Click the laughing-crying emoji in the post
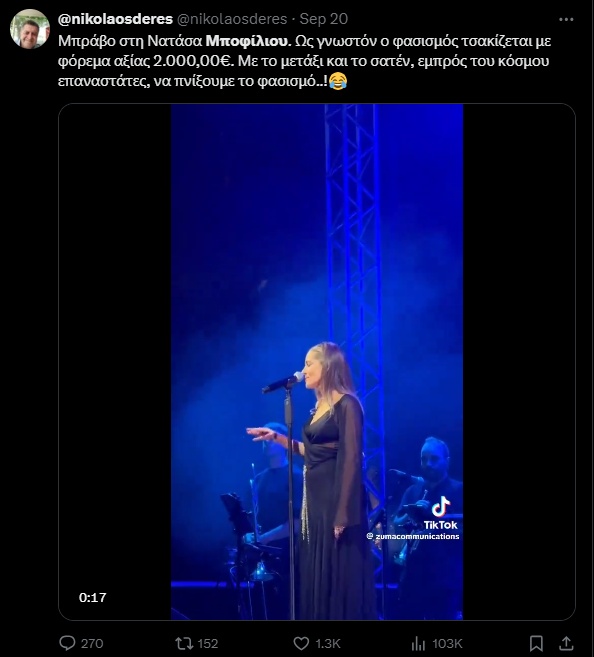594x657 pixels. point(338,81)
